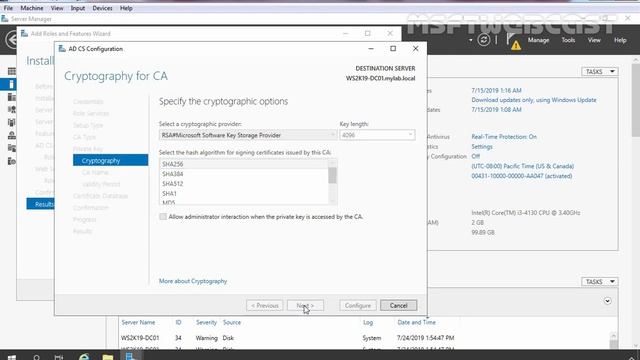Viewport: 640px width, 360px height.
Task: Open the Events TASKS dropdown
Action: tap(600, 282)
